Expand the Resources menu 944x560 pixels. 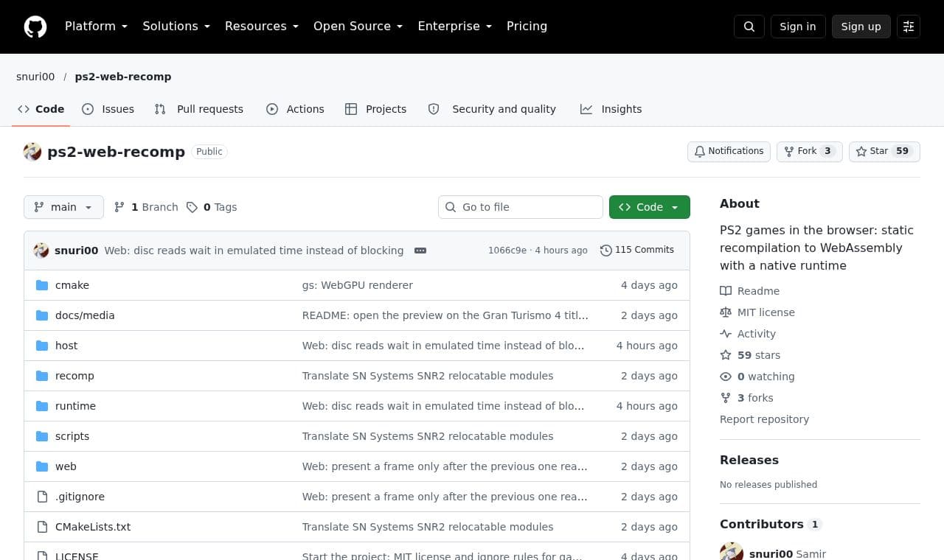coord(262,27)
